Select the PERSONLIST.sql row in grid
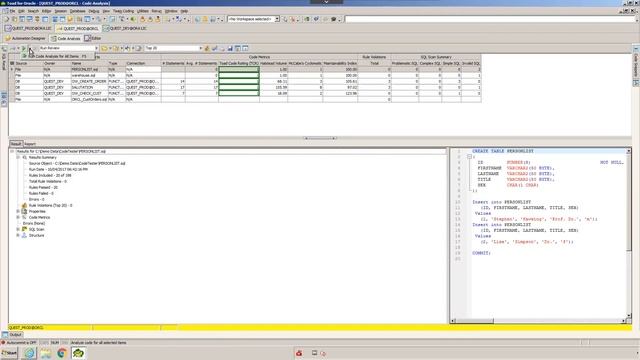 click(x=245, y=69)
